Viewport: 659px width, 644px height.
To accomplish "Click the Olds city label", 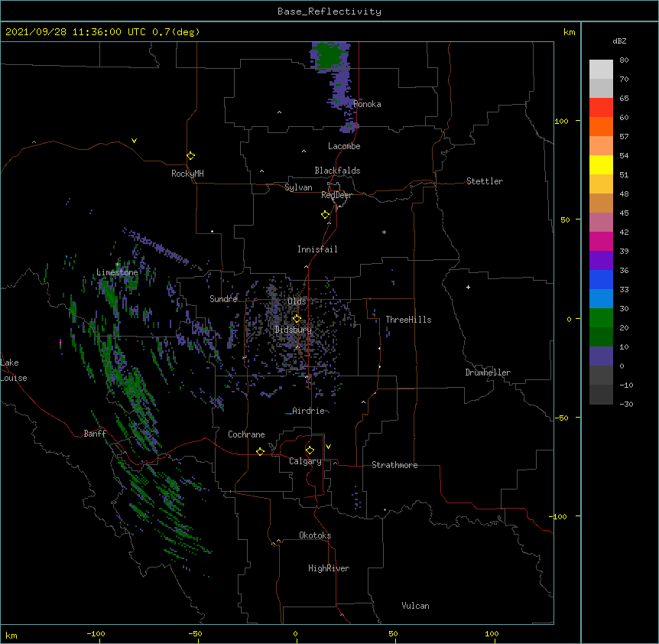I will [297, 301].
